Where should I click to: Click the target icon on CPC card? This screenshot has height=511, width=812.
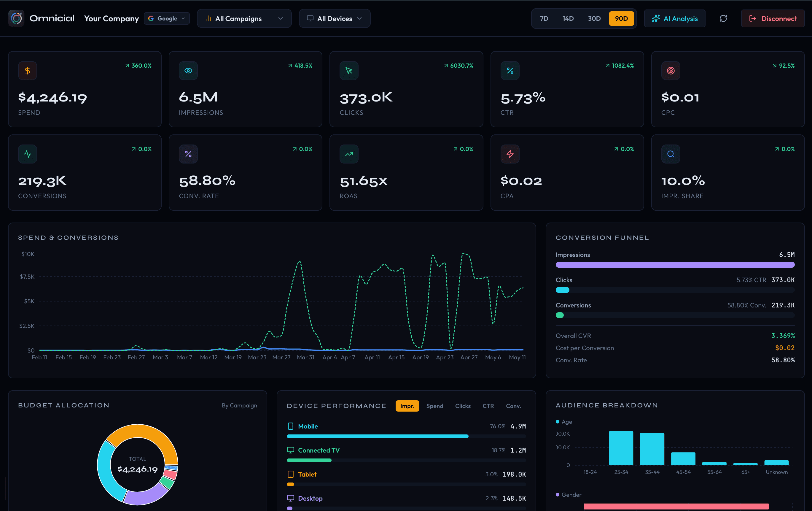click(x=671, y=71)
